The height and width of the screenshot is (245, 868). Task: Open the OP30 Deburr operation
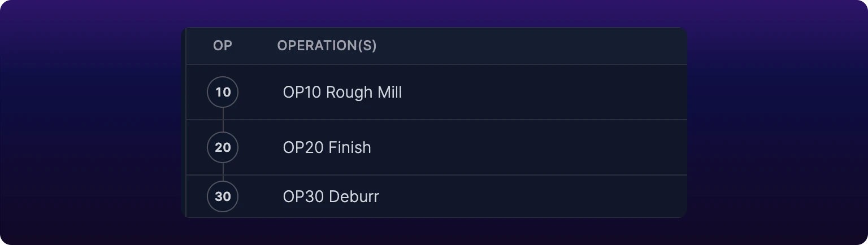coord(331,196)
